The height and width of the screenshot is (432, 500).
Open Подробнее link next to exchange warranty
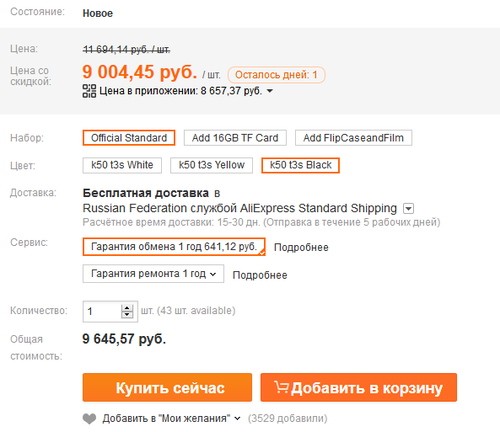301,247
